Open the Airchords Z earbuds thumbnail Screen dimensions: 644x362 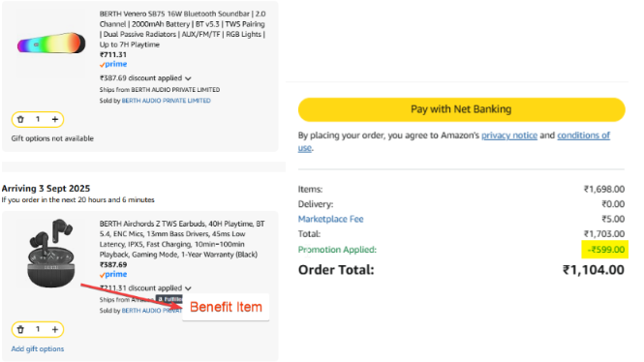click(51, 254)
